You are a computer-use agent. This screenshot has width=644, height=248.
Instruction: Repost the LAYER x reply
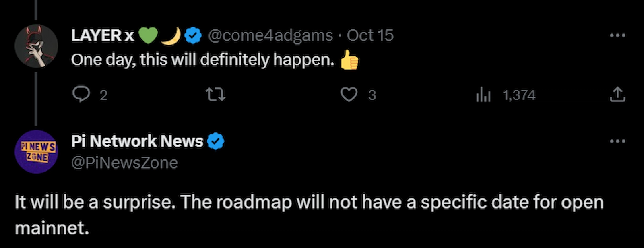[x=215, y=95]
